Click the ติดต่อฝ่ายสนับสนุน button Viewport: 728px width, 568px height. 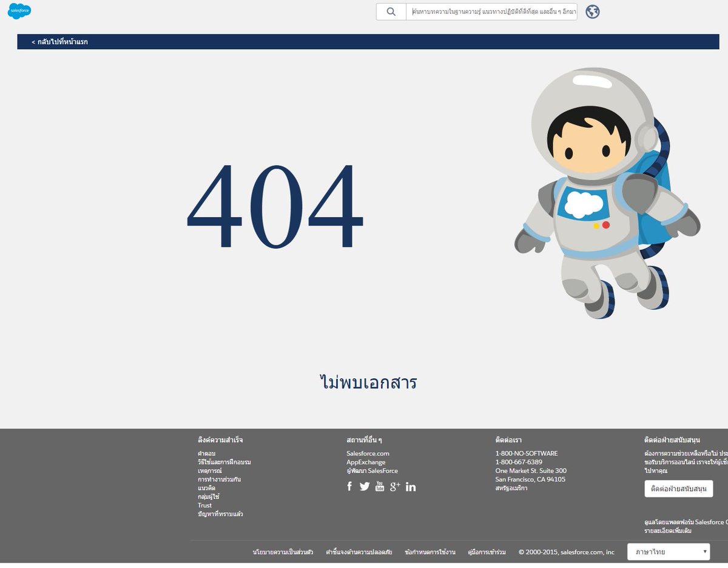678,489
